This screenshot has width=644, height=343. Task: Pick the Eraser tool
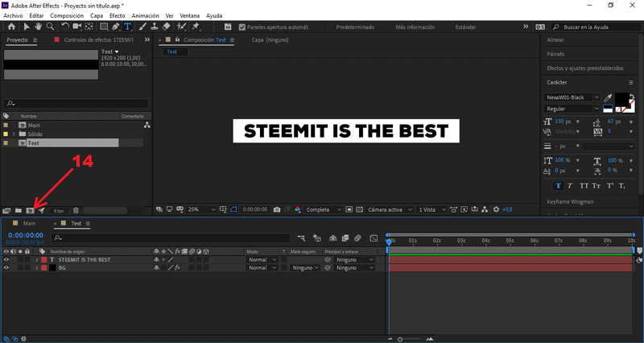[166, 27]
